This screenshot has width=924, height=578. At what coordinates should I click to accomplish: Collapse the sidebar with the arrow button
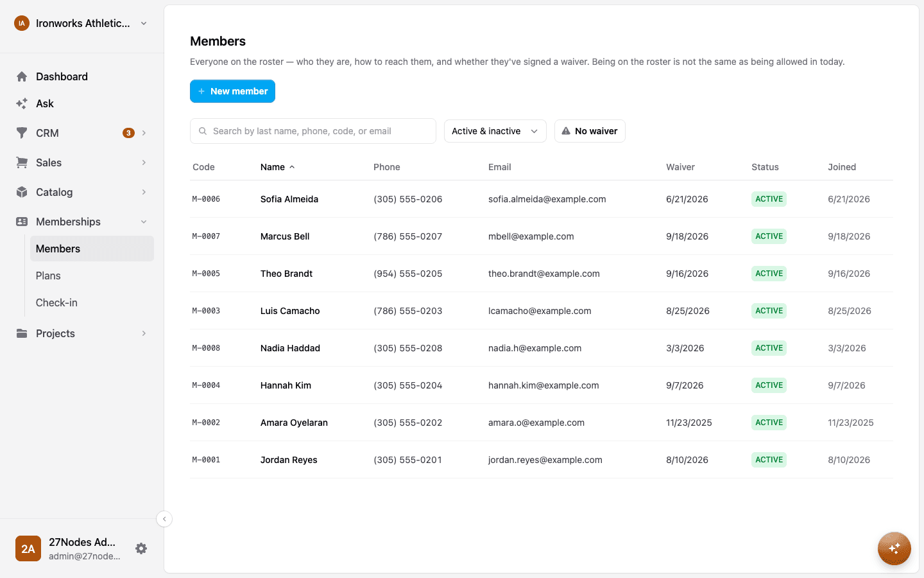click(x=164, y=519)
